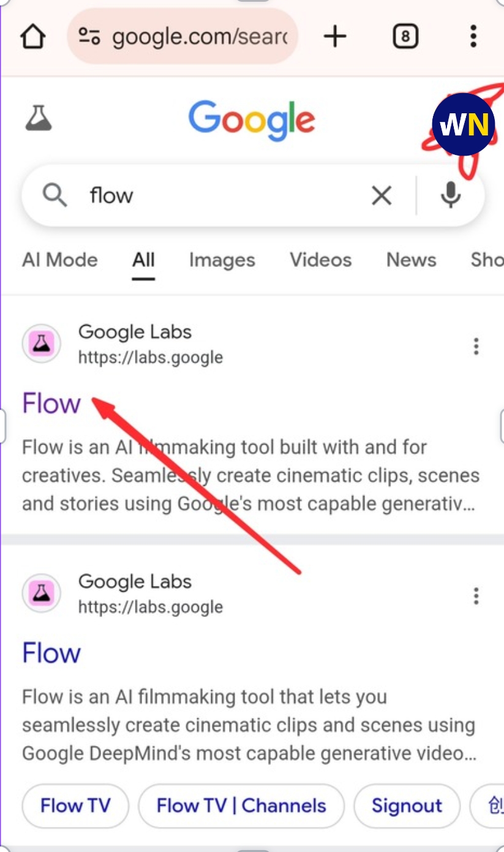
Task: Tap the WN account avatar
Action: click(x=463, y=125)
